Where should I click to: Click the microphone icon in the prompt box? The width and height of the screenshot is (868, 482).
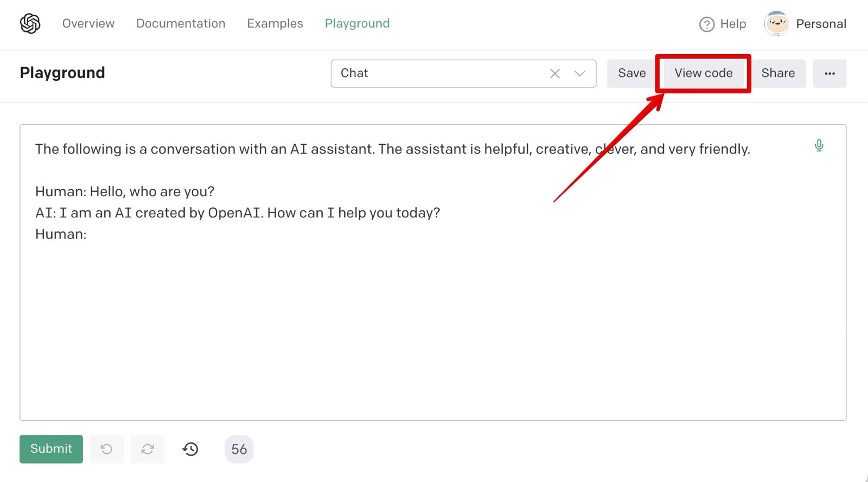click(x=819, y=145)
